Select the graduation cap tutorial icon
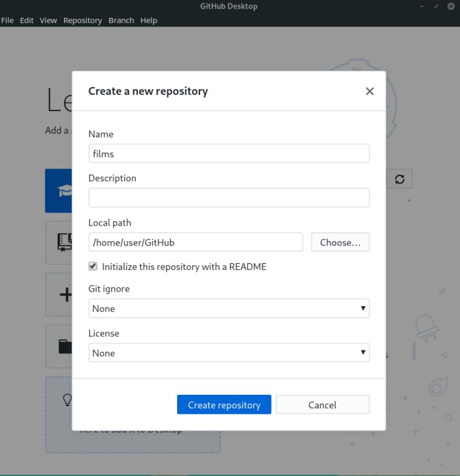This screenshot has height=476, width=460. [x=65, y=191]
